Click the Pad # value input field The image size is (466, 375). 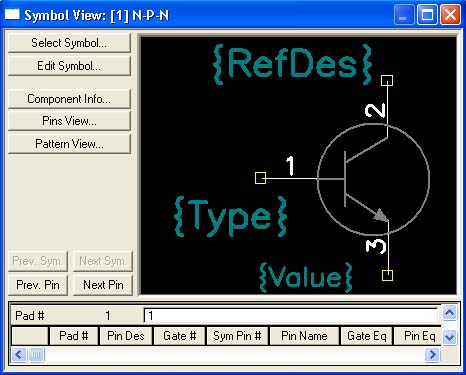(291, 315)
